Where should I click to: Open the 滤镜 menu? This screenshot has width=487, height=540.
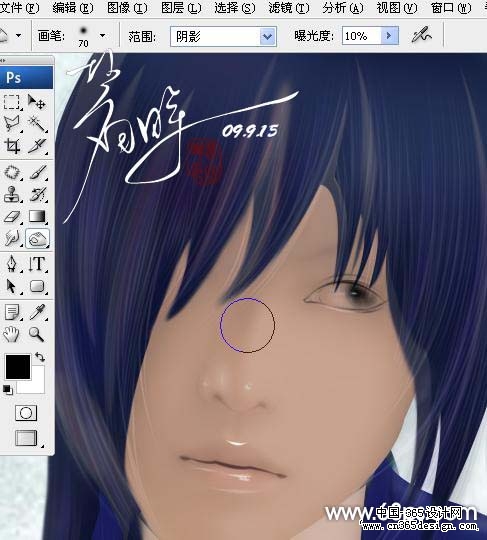coord(289,8)
